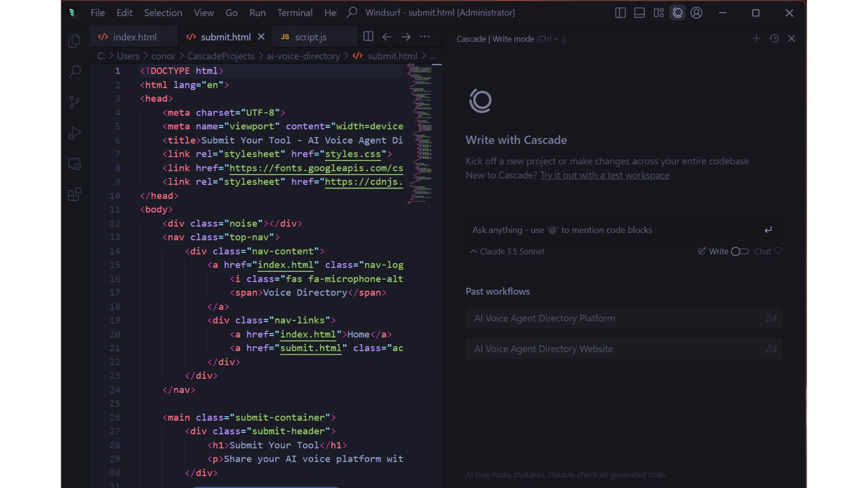This screenshot has height=488, width=868.
Task: Follow styles.css link on line 7
Action: [x=353, y=154]
